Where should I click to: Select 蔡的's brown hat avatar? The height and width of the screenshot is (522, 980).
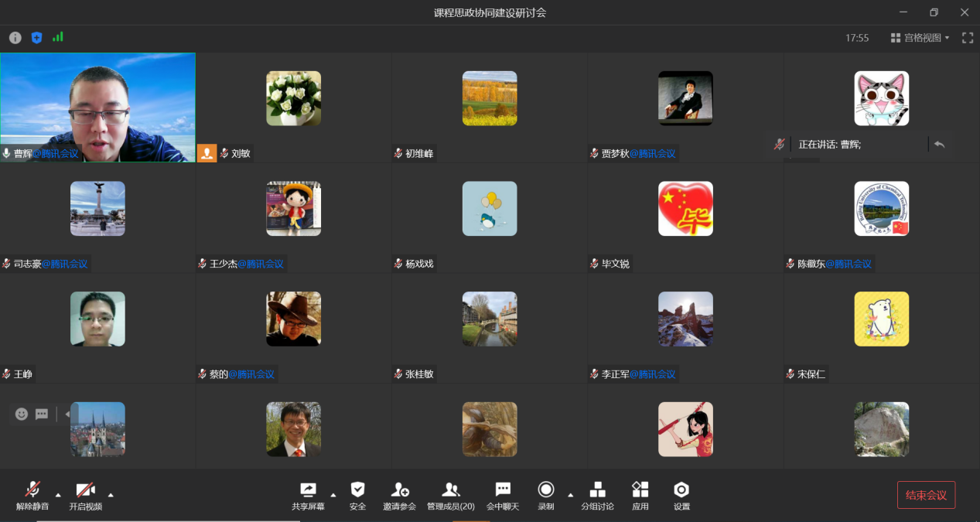point(294,319)
